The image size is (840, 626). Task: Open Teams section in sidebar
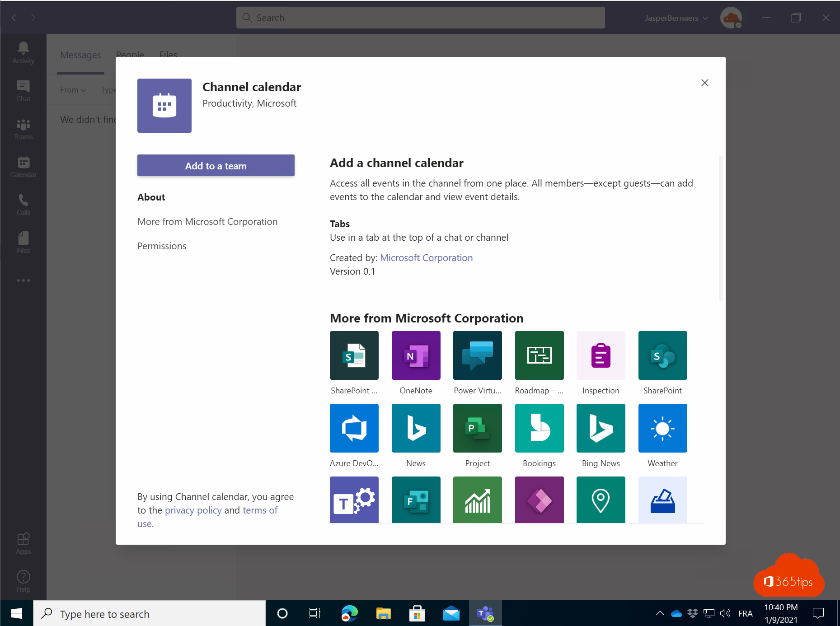[x=23, y=129]
